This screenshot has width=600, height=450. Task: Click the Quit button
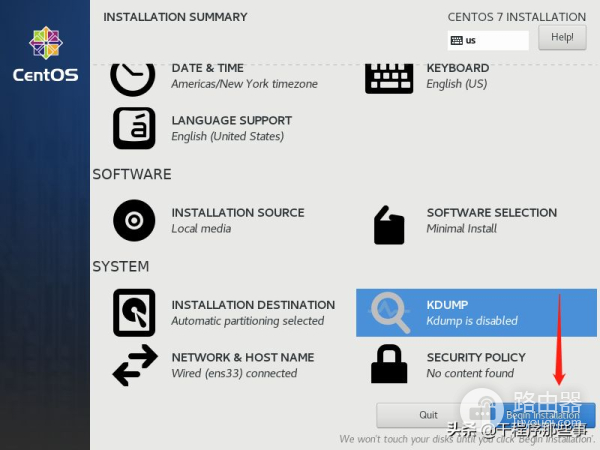428,415
